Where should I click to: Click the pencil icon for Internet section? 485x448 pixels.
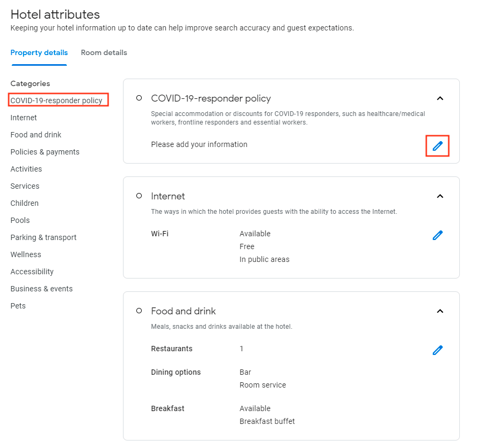tap(437, 235)
